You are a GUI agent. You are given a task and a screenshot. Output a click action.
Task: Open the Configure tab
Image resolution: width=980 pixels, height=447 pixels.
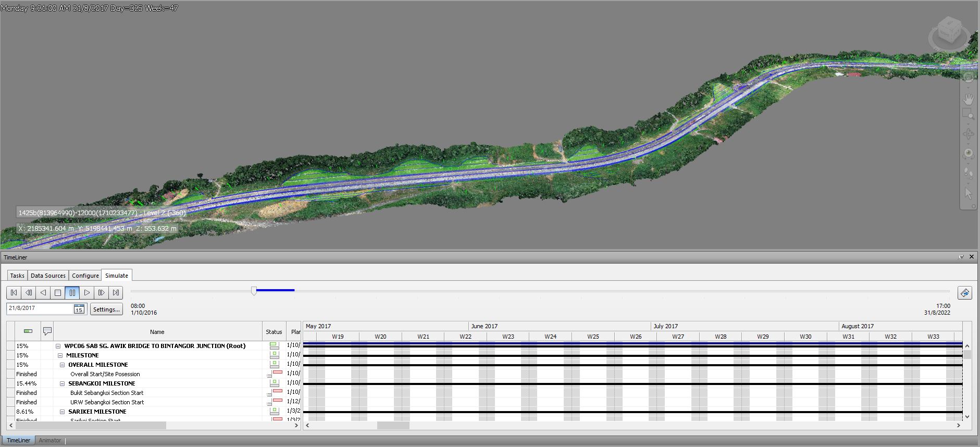(x=85, y=276)
